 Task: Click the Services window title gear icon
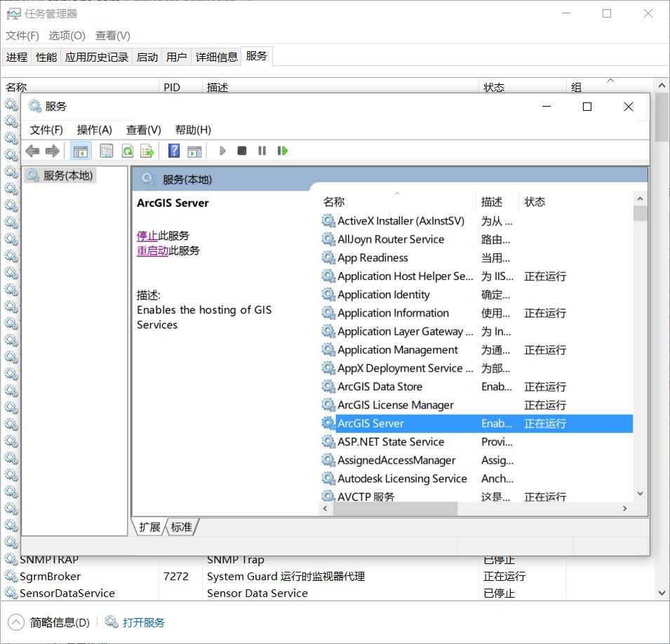click(x=34, y=106)
